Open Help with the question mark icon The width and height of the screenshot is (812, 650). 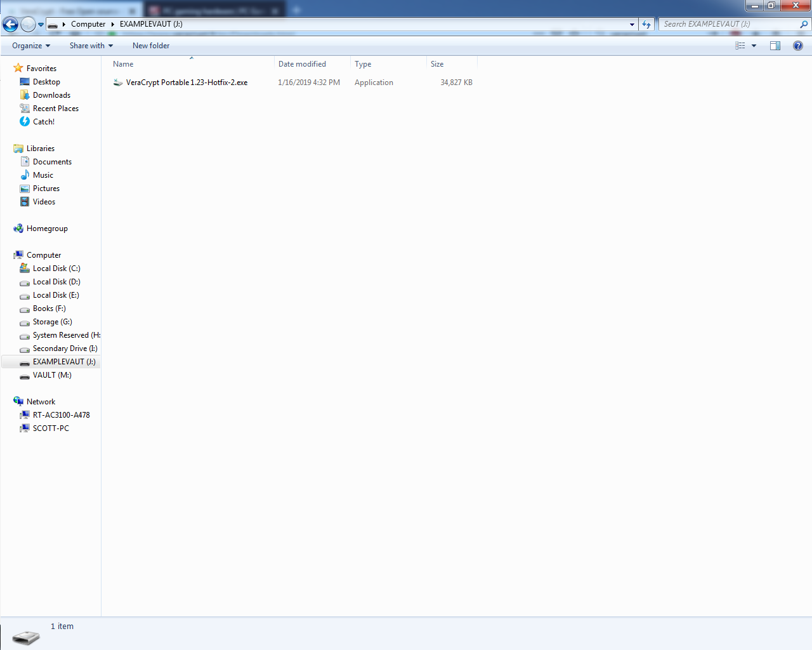coord(798,46)
